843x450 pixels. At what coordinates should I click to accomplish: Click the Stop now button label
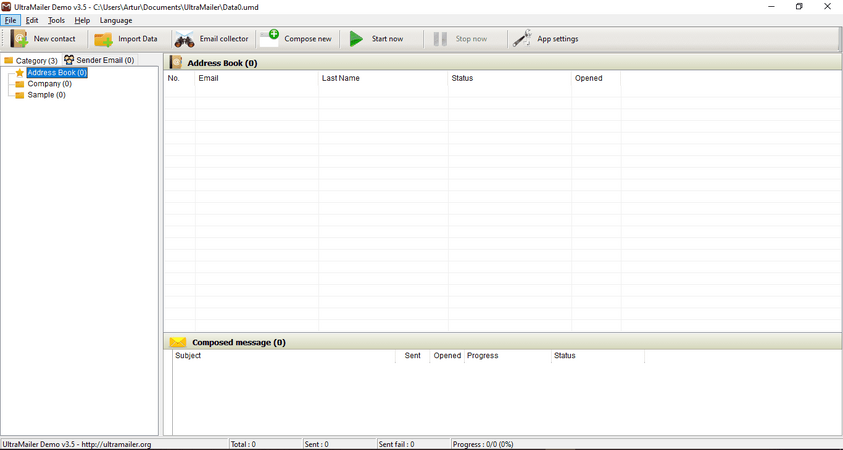click(471, 39)
